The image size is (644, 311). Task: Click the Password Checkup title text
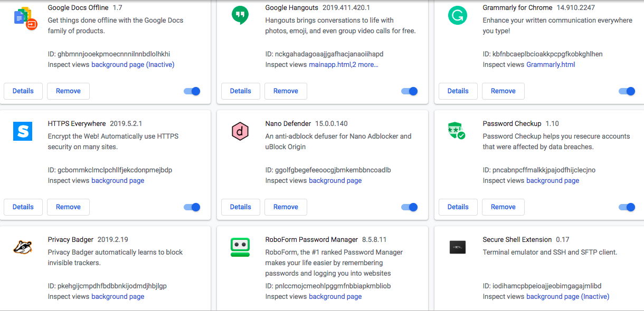(512, 124)
